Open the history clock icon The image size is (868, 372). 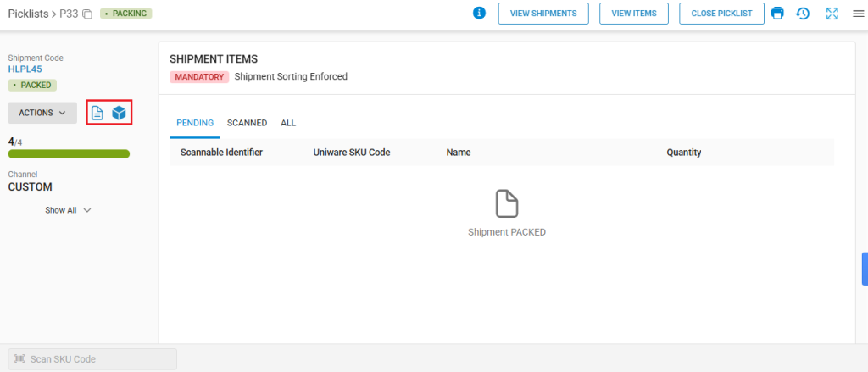[804, 14]
